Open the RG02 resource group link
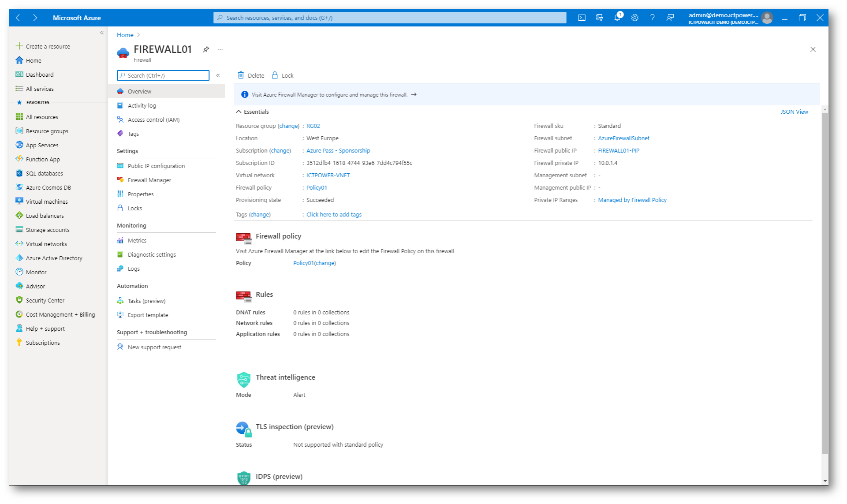Image resolution: width=847 pixels, height=504 pixels. tap(313, 126)
